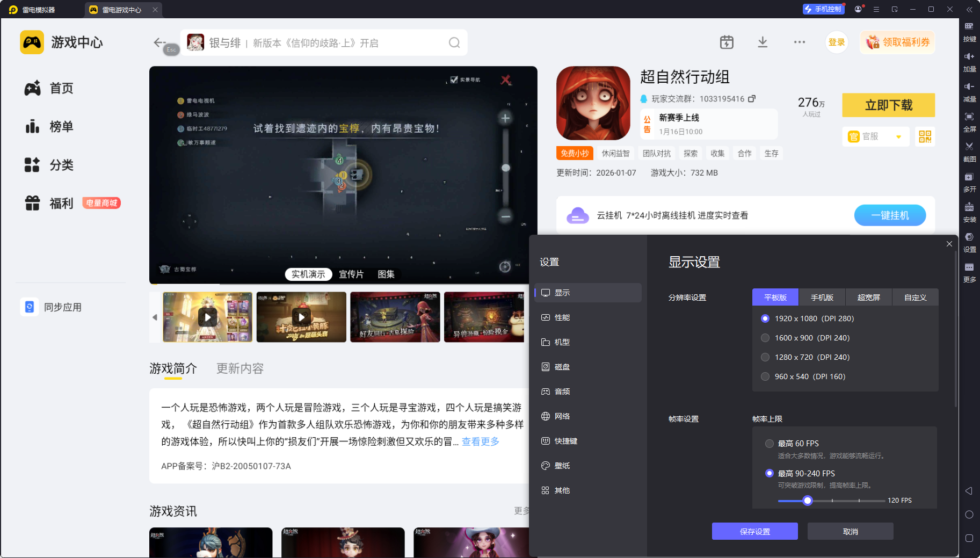Open the 快捷键 settings category
The height and width of the screenshot is (558, 980).
pos(588,441)
